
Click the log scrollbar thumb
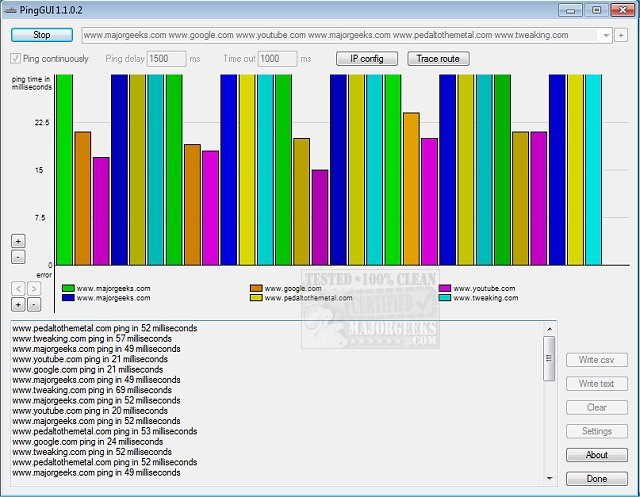(x=549, y=358)
